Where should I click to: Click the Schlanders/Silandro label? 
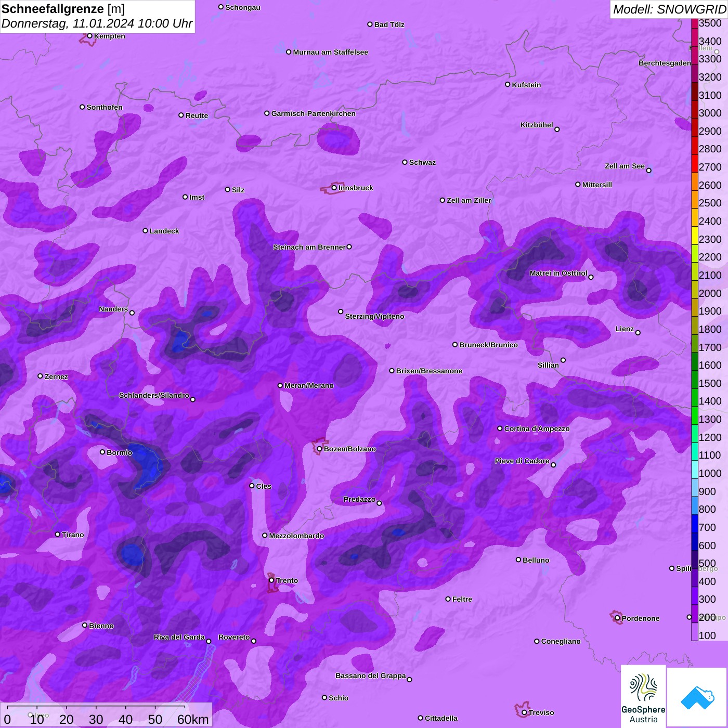coord(154,395)
